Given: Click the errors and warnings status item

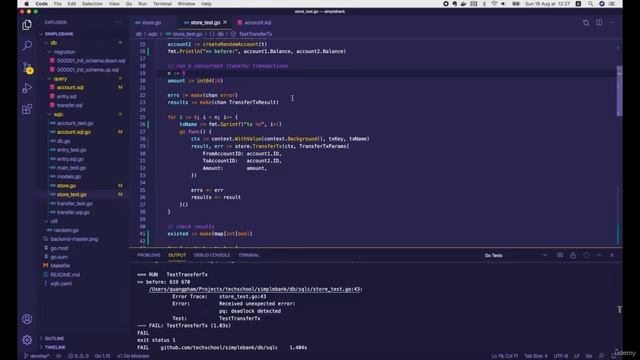Looking at the screenshot, I should tap(78, 356).
